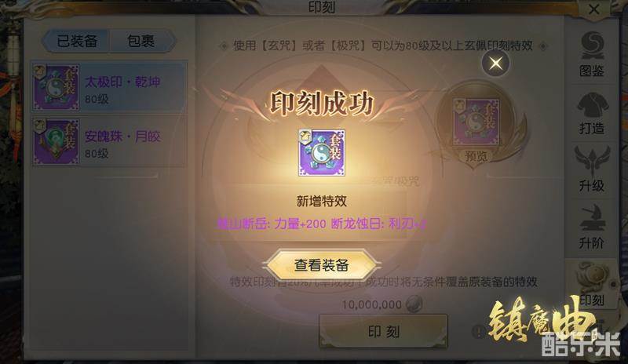Click the 预览 preview item icon
The width and height of the screenshot is (628, 364).
(476, 121)
